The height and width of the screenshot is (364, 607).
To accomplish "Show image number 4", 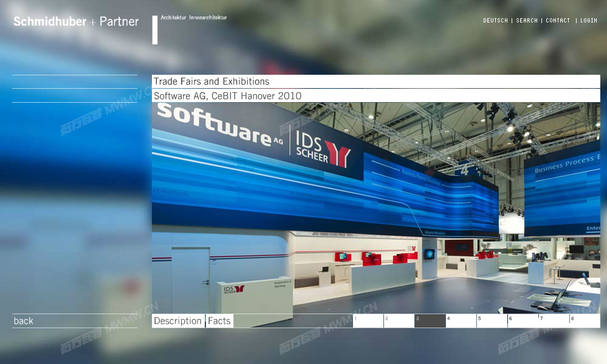I will (461, 321).
